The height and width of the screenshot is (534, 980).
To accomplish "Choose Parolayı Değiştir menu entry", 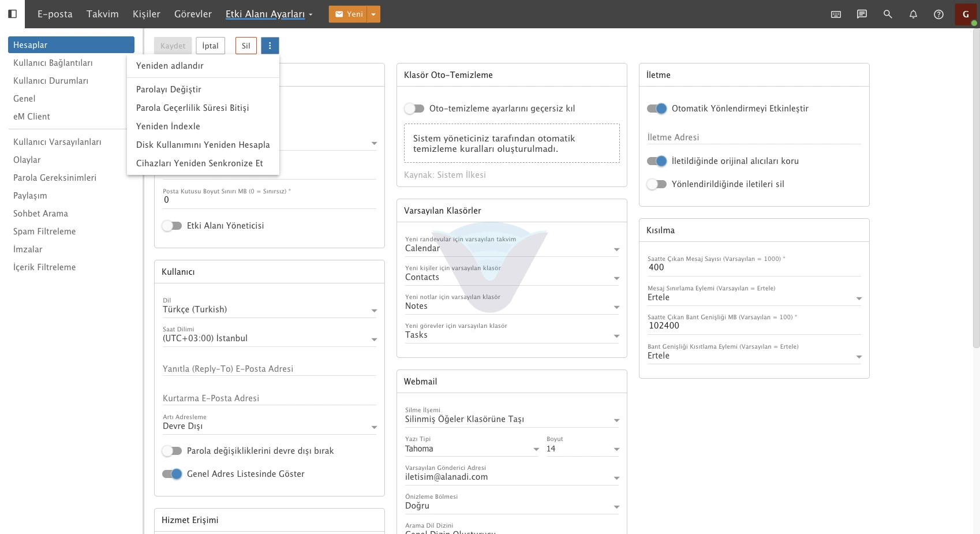I will 203,89.
